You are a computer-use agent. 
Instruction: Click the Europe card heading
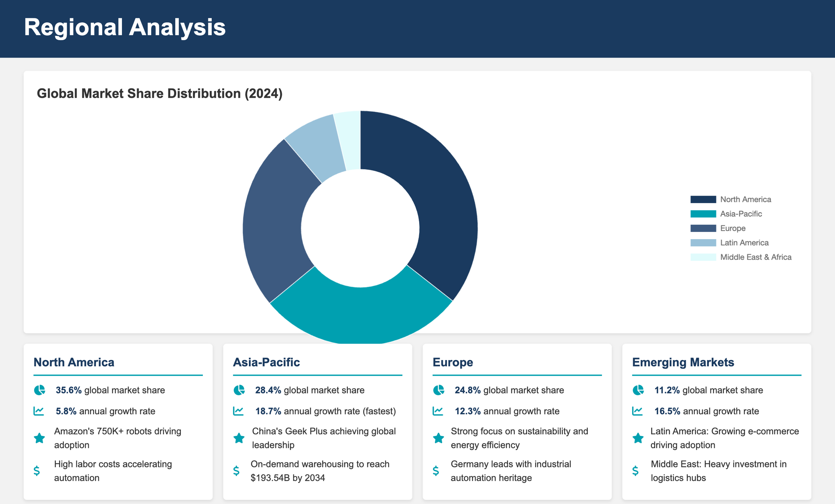pos(453,362)
